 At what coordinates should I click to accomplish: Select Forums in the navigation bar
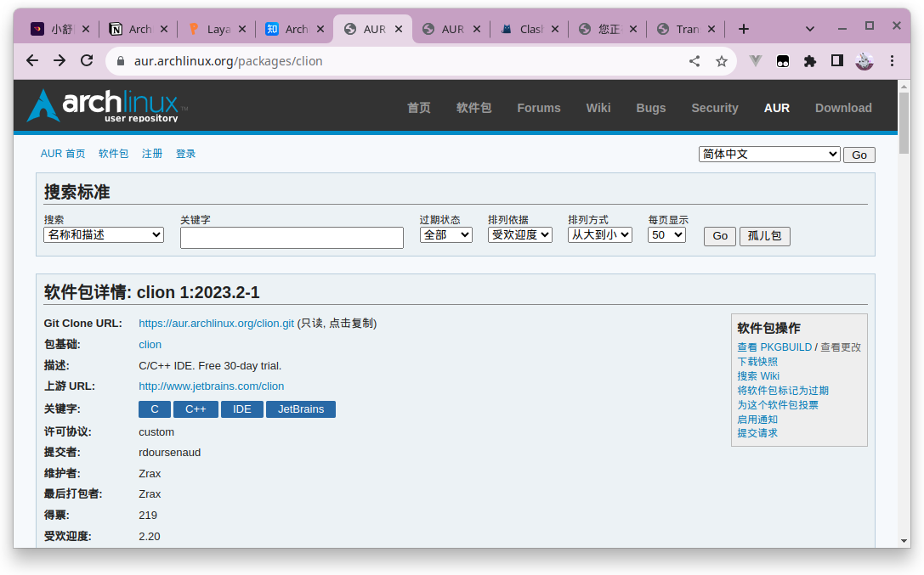pos(539,108)
